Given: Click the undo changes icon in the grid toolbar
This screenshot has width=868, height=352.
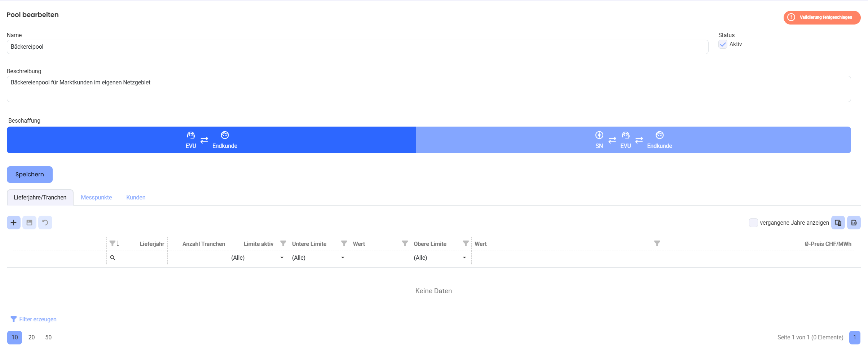Looking at the screenshot, I should click(x=45, y=223).
